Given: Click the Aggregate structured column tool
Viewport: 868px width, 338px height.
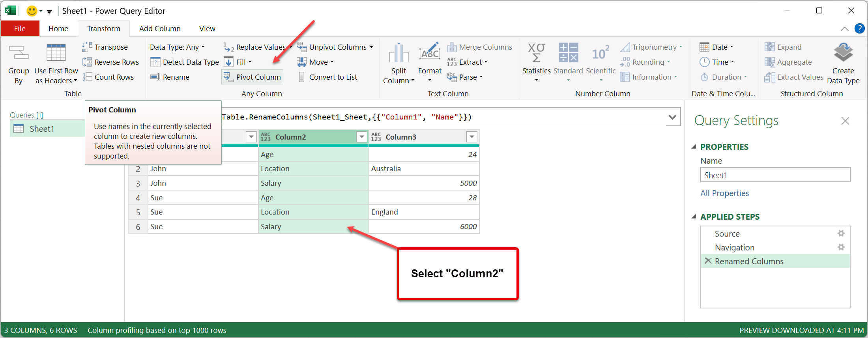Looking at the screenshot, I should pyautogui.click(x=788, y=62).
